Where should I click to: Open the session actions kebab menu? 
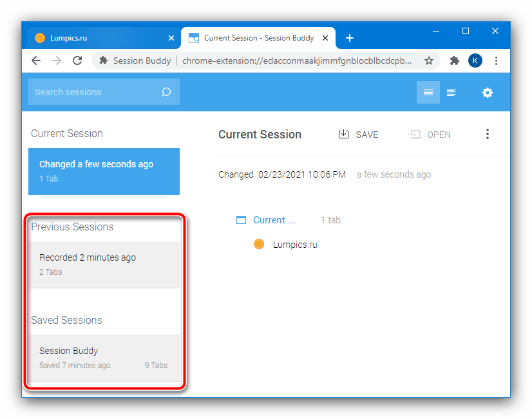click(488, 134)
